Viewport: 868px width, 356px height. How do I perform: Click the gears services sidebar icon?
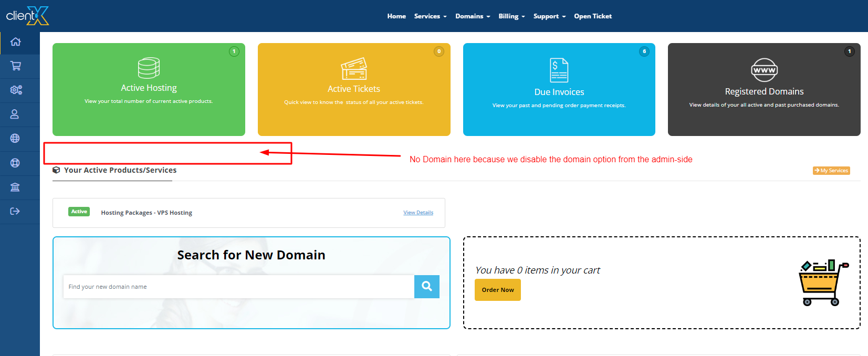(x=16, y=90)
